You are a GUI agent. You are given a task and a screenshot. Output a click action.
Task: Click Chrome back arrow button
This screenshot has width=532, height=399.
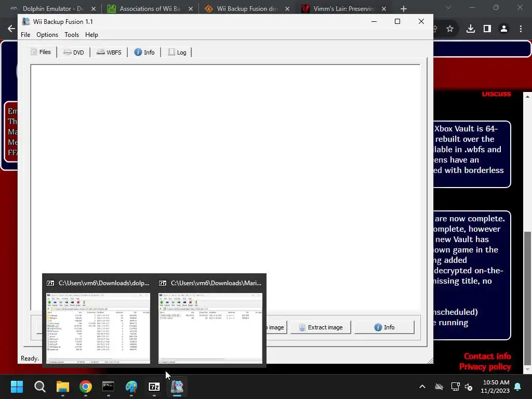11,29
